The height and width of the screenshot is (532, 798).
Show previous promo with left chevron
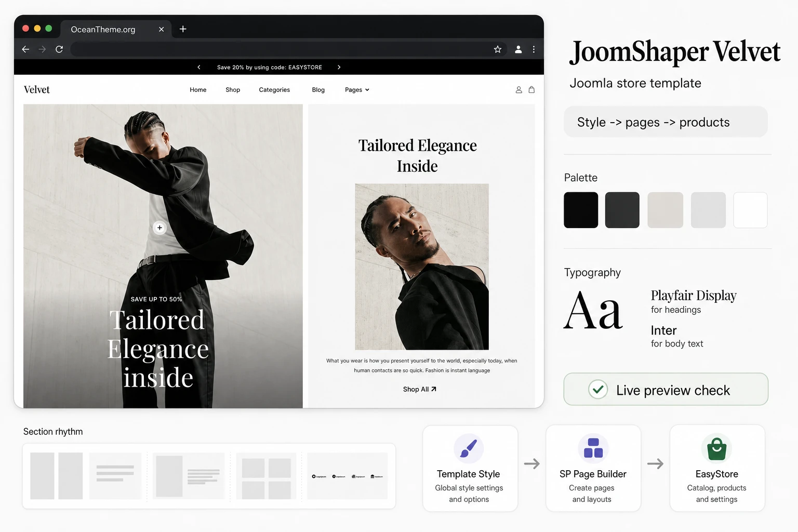[198, 67]
